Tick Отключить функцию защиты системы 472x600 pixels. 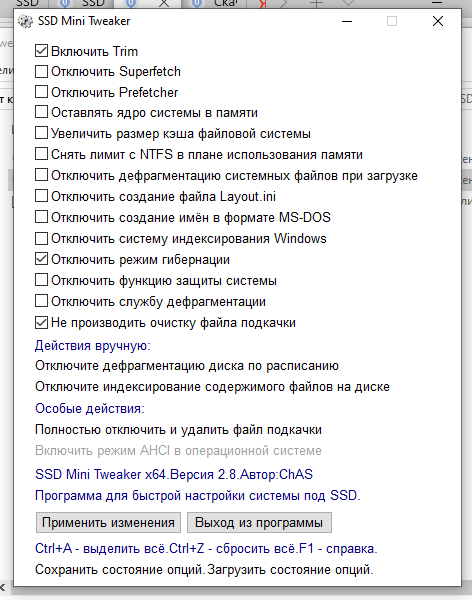(x=41, y=280)
